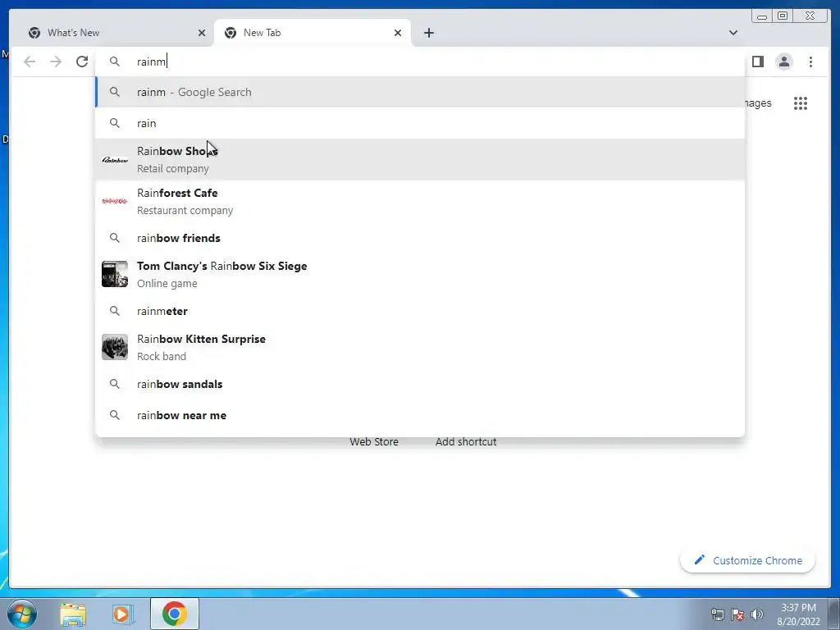Open the Action Center flag icon
Image resolution: width=840 pixels, height=630 pixels.
(x=737, y=614)
